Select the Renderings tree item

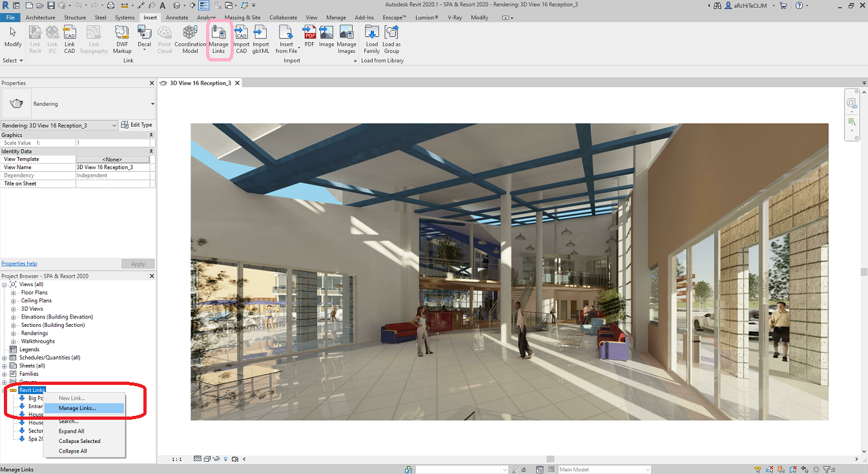(34, 333)
